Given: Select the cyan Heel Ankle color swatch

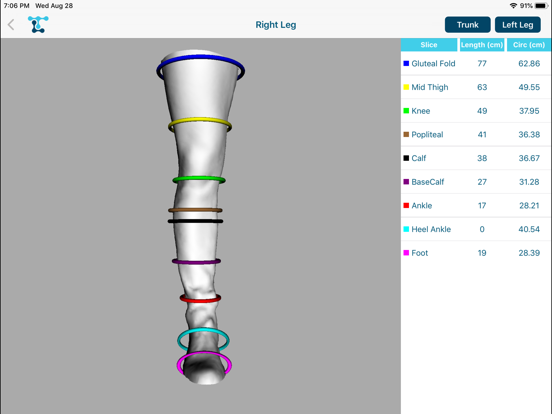Looking at the screenshot, I should coord(406,229).
